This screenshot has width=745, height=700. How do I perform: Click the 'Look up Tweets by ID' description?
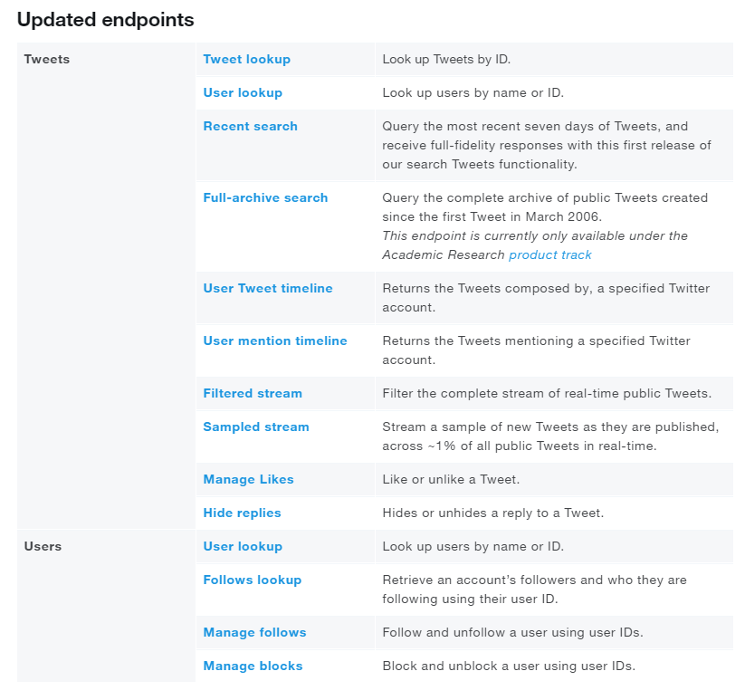(x=446, y=60)
